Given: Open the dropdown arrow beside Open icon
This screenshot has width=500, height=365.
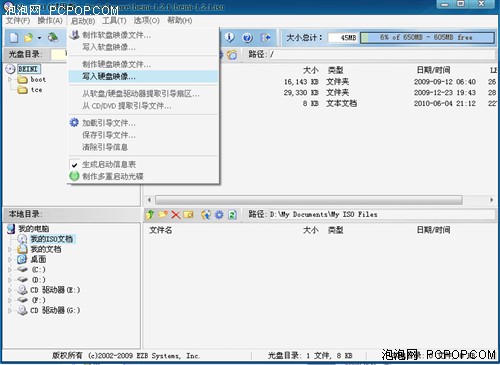Looking at the screenshot, I should (39, 38).
